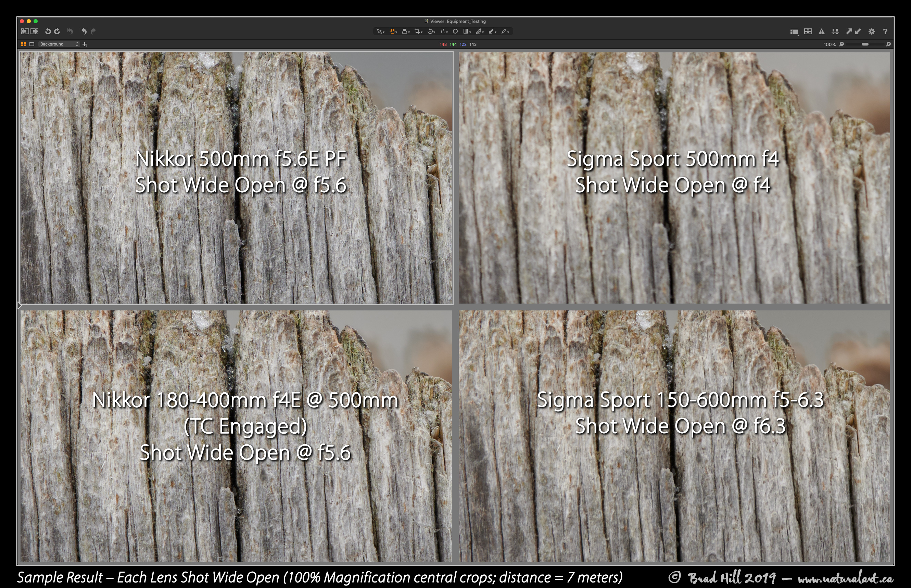Select the Spot removal circle tool
The width and height of the screenshot is (911, 588).
point(455,31)
